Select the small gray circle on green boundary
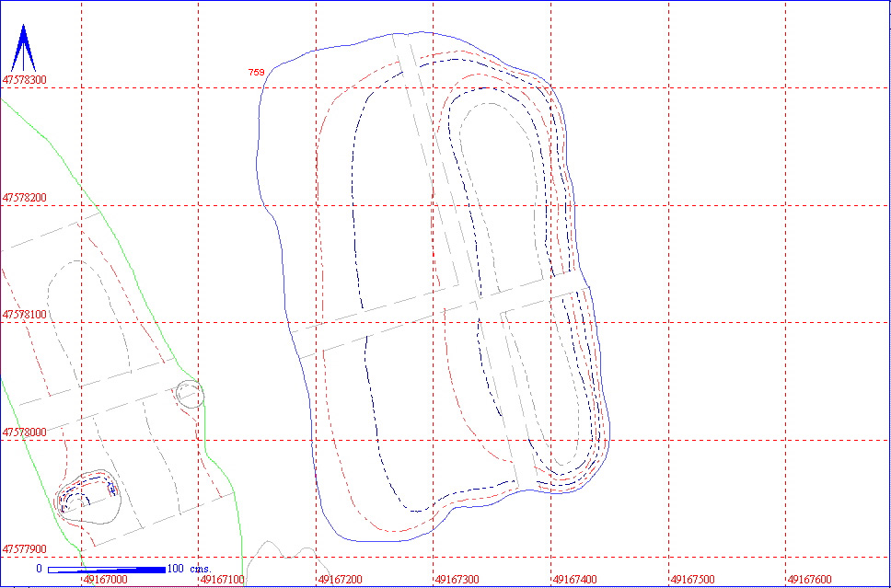The width and height of the screenshot is (891, 588). (190, 394)
